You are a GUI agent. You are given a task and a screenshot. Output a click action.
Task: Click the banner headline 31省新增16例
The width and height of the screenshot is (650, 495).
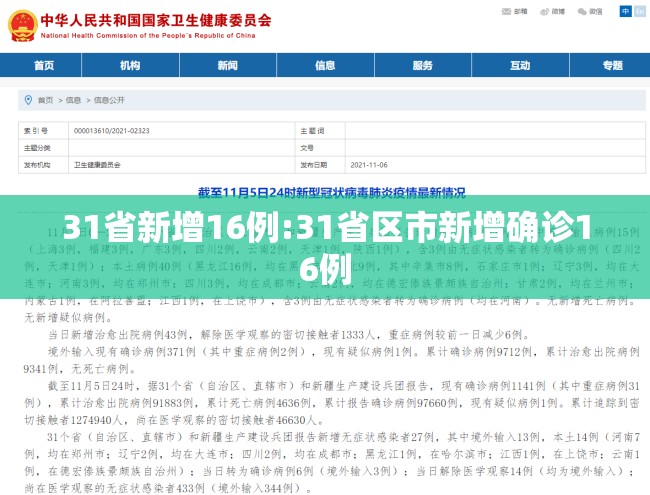coord(327,246)
